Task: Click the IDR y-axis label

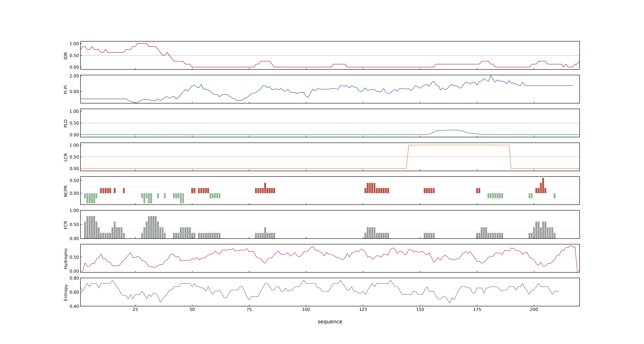Action: click(66, 56)
